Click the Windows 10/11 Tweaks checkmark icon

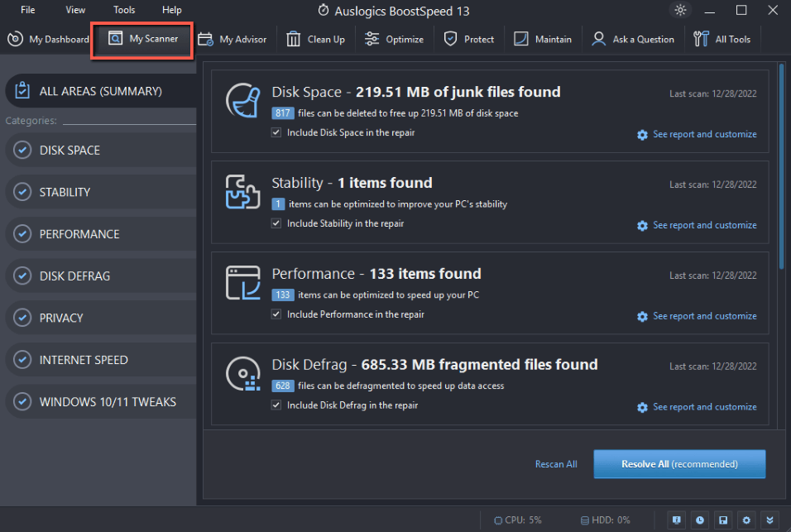[x=22, y=401]
